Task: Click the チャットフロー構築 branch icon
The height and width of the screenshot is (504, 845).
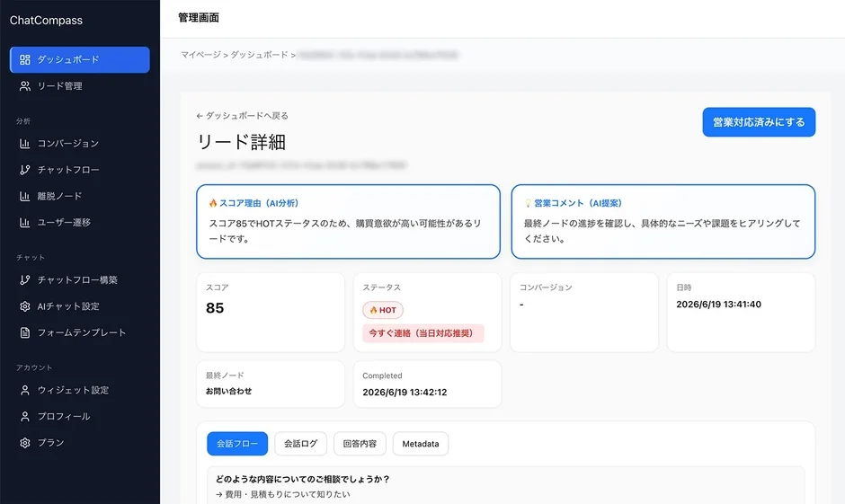Action: click(x=25, y=280)
